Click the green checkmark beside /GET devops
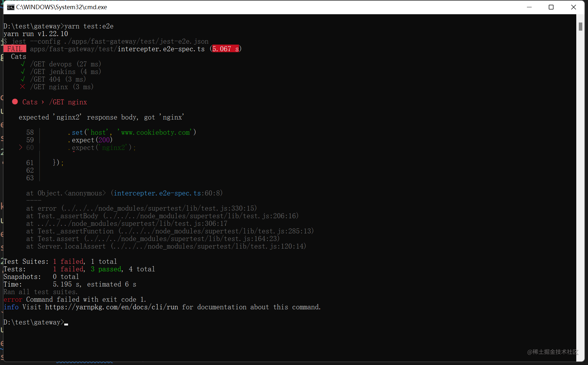Image resolution: width=588 pixels, height=365 pixels. coord(23,64)
